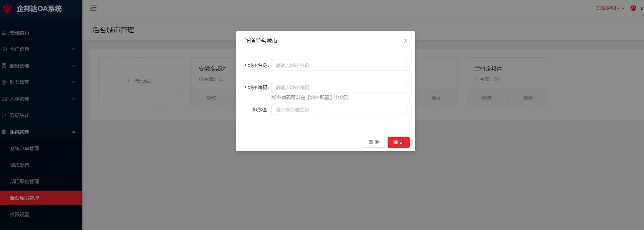Click the 企邦达OA系统 logo icon

click(x=7, y=9)
